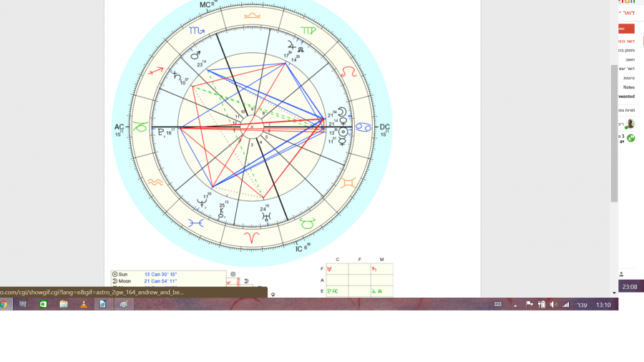Click the Uranus cell in element grid

pyautogui.click(x=337, y=269)
